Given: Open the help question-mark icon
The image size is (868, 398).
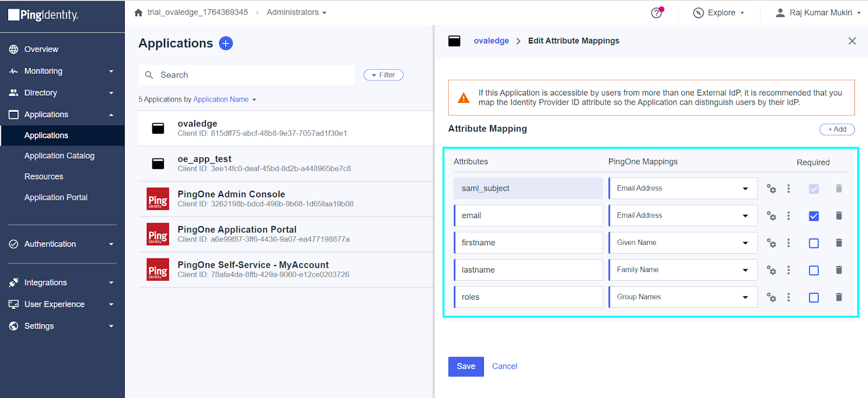Looking at the screenshot, I should coord(656,13).
